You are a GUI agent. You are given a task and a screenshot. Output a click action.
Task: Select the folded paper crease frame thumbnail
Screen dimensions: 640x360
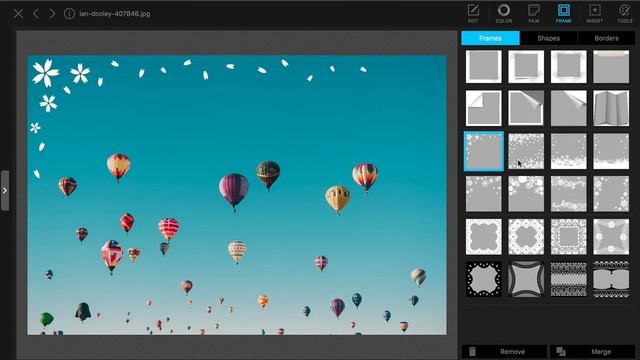(611, 108)
